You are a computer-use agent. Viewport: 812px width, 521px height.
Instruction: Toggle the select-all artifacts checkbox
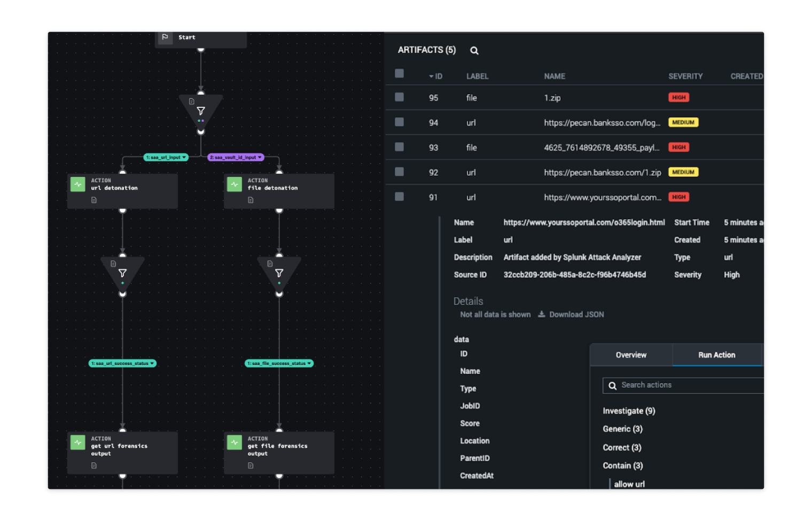point(399,74)
